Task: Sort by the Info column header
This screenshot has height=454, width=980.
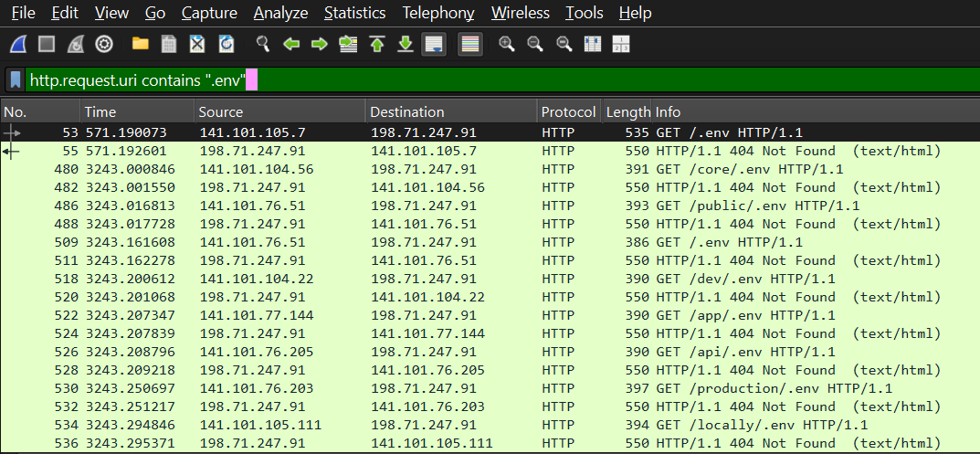Action: [816, 112]
